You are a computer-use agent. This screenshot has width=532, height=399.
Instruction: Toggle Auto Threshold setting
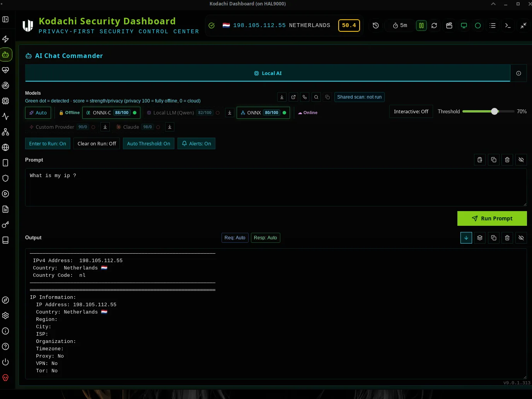point(148,143)
